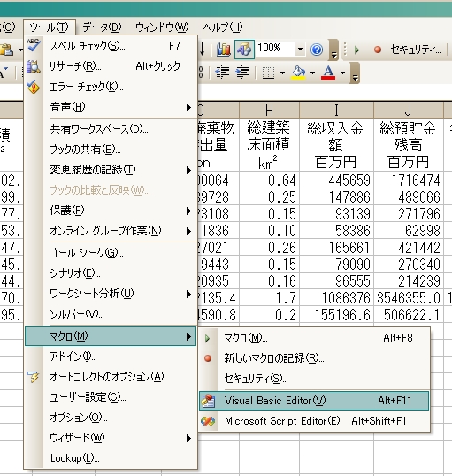Open the Borders dropdown arrow
Image resolution: width=452 pixels, height=476 pixels.
click(282, 73)
